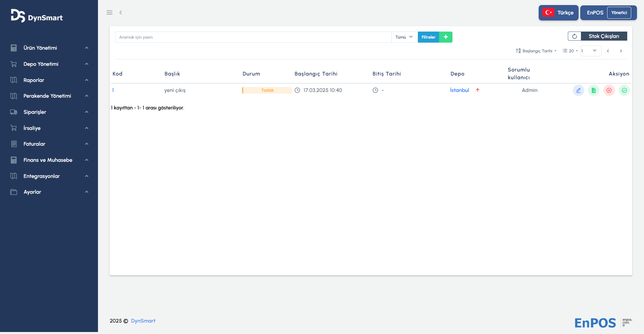Click the green checkmark approve icon
The image size is (644, 334).
(x=624, y=90)
